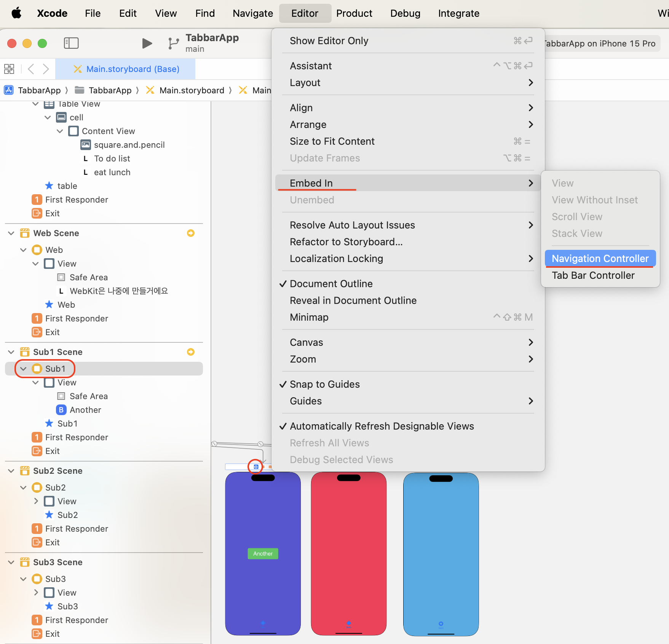Viewport: 669px width, 644px height.
Task: Click the green Another button on canvas
Action: [x=263, y=554]
